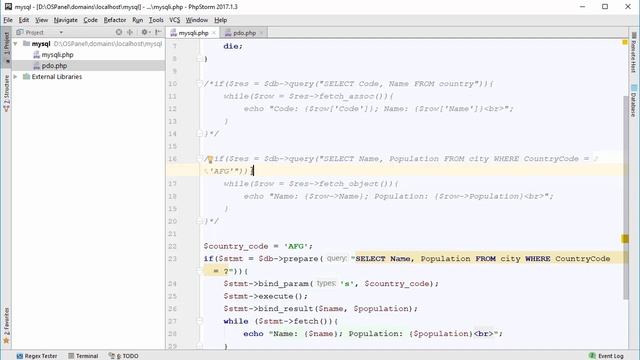The width and height of the screenshot is (640, 360).
Task: Select pdo.php in the project tree
Action: [x=54, y=66]
